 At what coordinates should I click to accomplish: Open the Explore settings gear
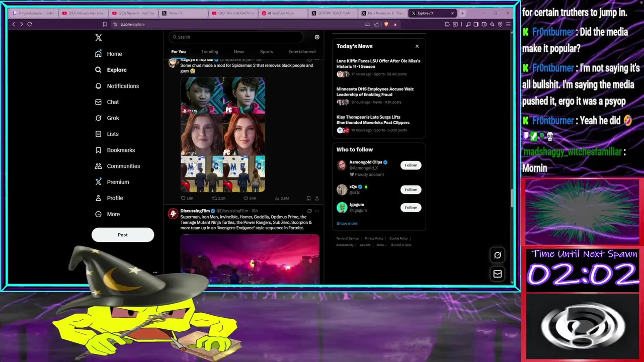[x=317, y=37]
